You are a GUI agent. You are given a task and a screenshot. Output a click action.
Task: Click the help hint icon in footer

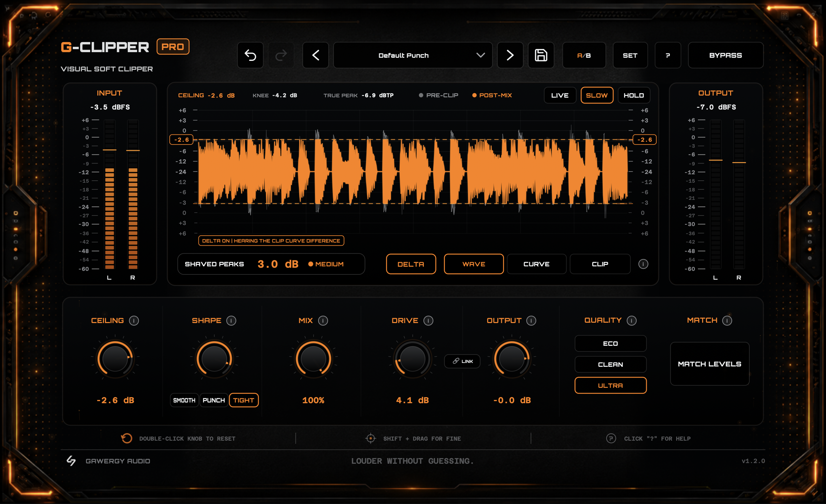click(611, 438)
